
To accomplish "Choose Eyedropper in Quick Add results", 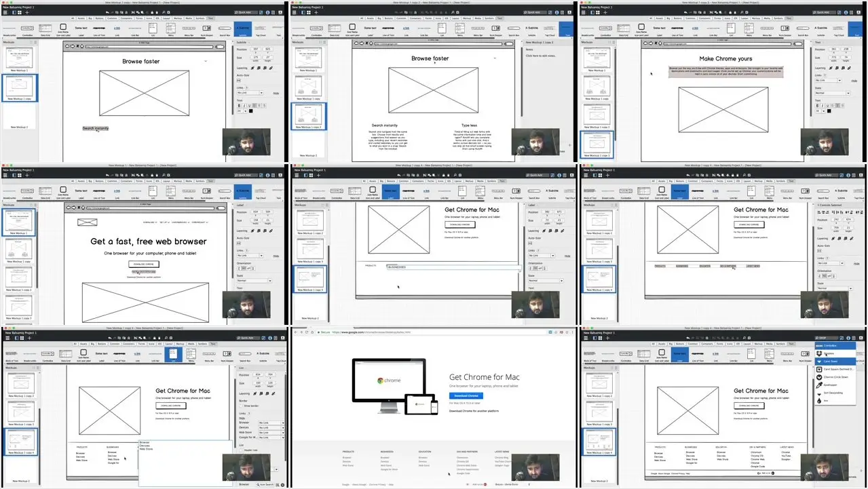I will (835, 385).
